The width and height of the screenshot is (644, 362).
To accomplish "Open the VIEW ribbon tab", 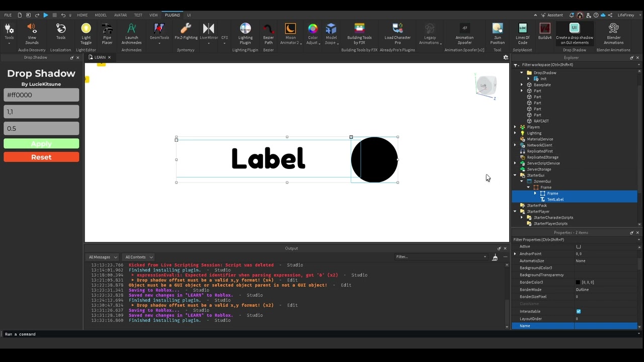I will coord(153,15).
